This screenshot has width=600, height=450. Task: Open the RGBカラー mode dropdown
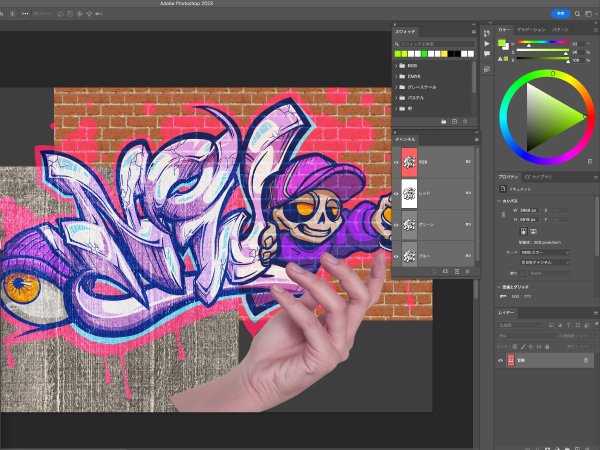(x=545, y=253)
